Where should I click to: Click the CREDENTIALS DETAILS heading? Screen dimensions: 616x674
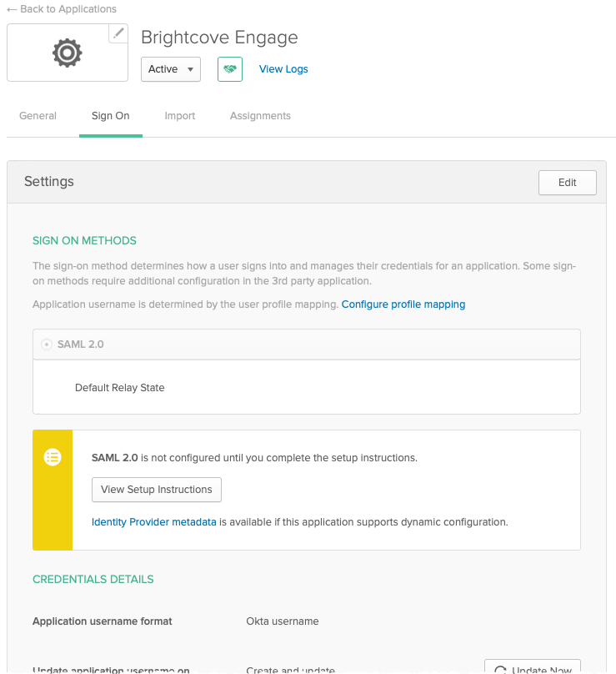pos(93,580)
